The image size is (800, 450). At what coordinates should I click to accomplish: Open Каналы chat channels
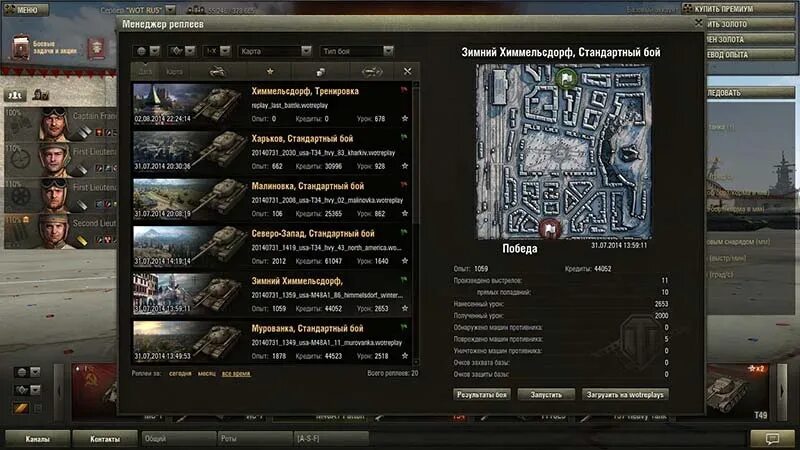click(37, 439)
